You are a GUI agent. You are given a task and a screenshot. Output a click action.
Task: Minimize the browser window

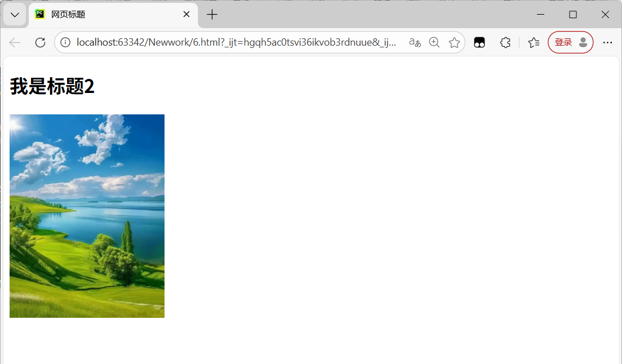(540, 15)
